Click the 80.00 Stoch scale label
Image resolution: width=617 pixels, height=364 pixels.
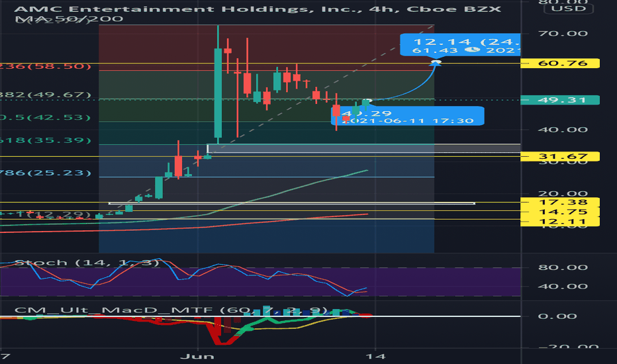coord(563,267)
